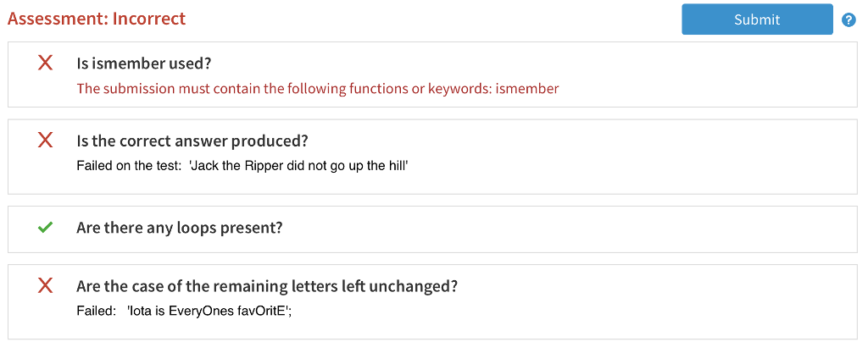Click the red X beside the letter case test

pos(46,286)
